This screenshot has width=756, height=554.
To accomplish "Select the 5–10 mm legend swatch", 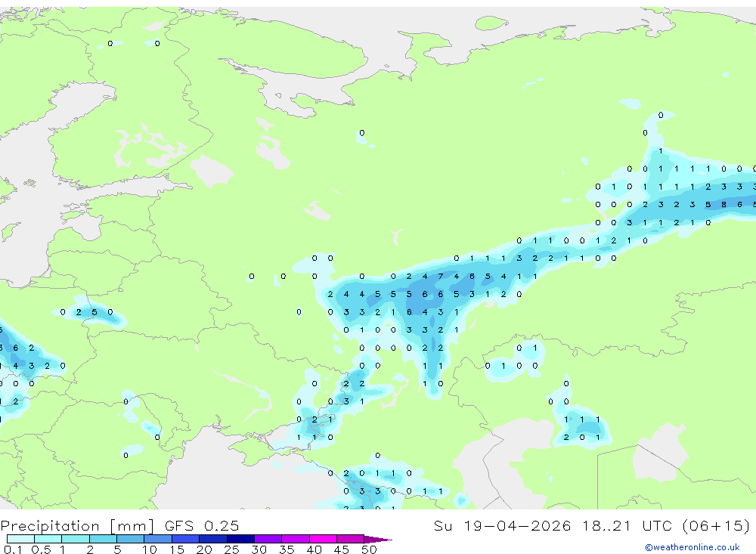I will [x=131, y=539].
